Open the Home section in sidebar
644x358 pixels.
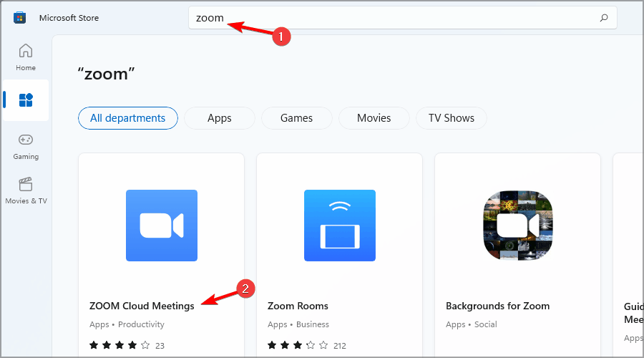(x=26, y=57)
